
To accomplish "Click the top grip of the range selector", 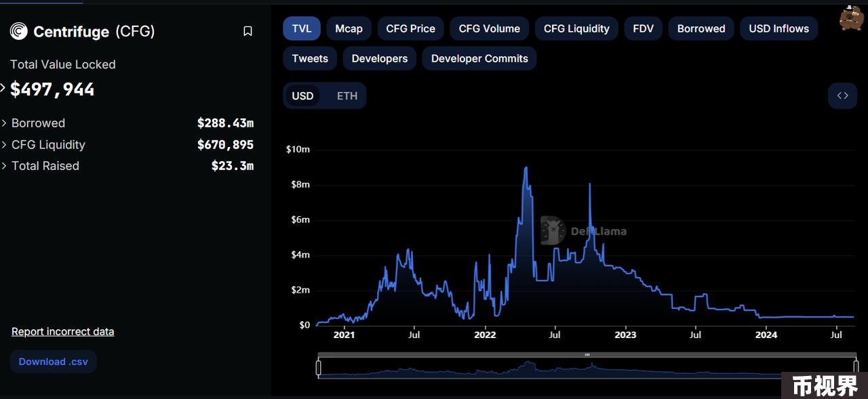I will (x=587, y=355).
